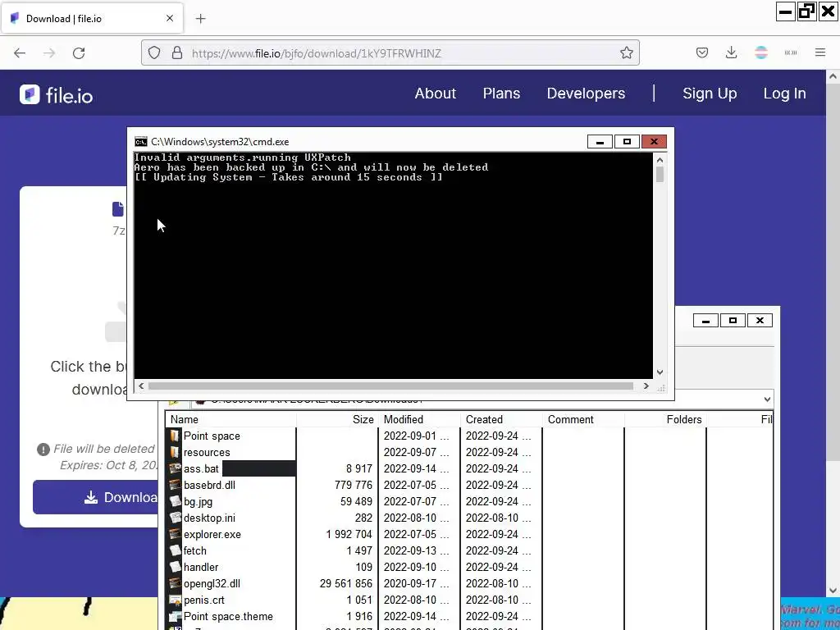Bookmark this page with the star icon
The image size is (840, 630).
[626, 53]
